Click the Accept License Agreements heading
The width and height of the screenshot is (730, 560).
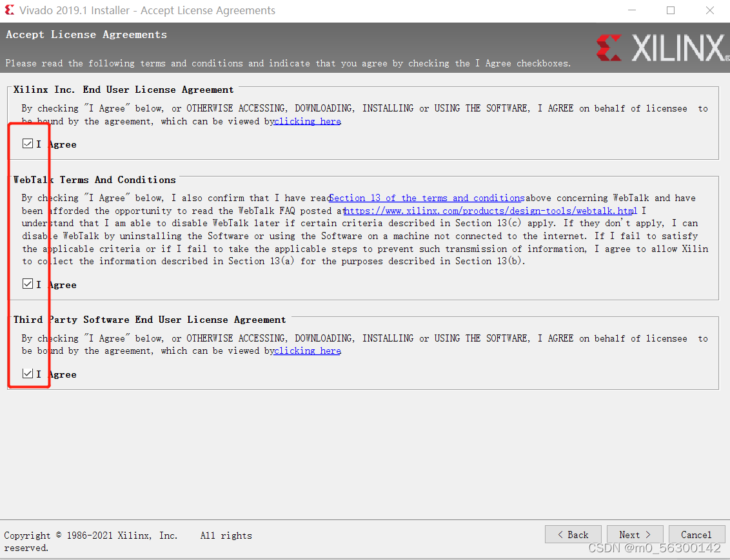pos(86,34)
